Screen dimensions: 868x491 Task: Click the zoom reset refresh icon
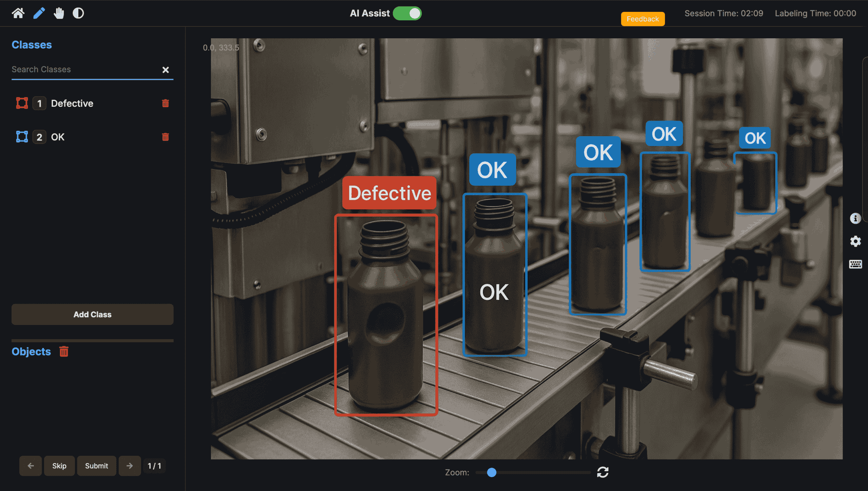click(603, 472)
